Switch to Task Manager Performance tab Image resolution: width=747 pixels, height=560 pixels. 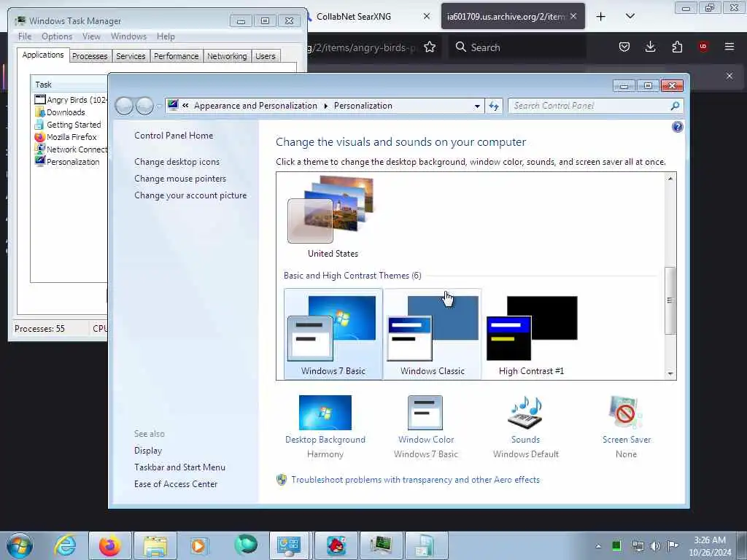(x=176, y=56)
